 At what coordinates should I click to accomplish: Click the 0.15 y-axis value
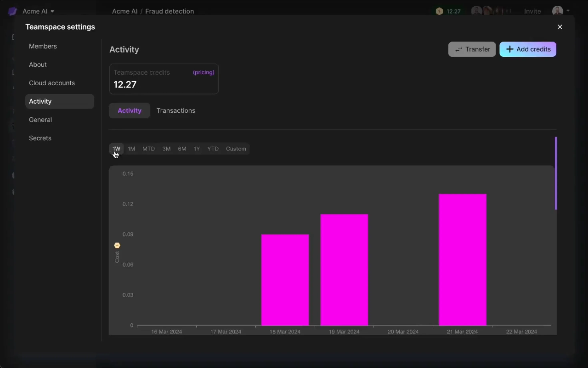pos(128,174)
